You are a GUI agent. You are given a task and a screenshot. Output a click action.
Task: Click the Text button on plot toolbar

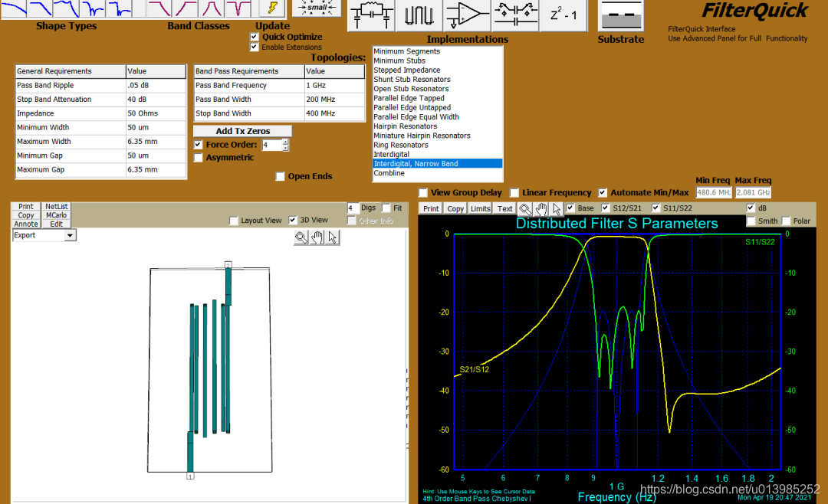click(504, 208)
